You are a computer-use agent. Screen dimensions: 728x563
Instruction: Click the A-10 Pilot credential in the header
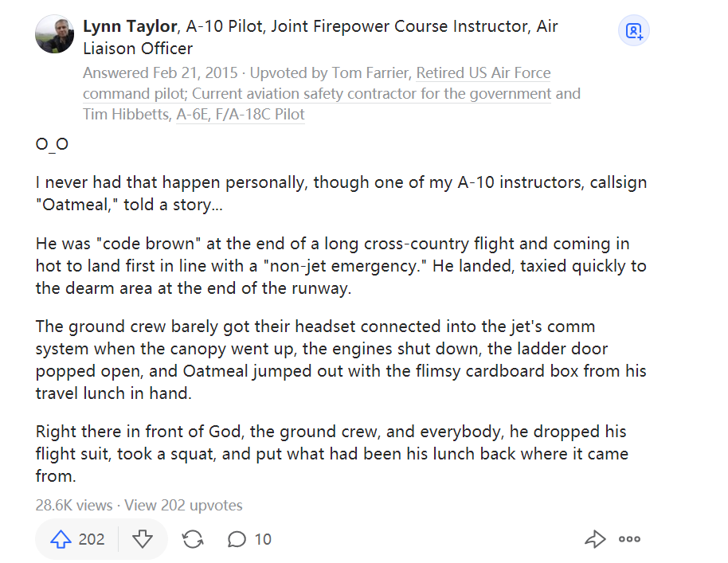(x=225, y=26)
